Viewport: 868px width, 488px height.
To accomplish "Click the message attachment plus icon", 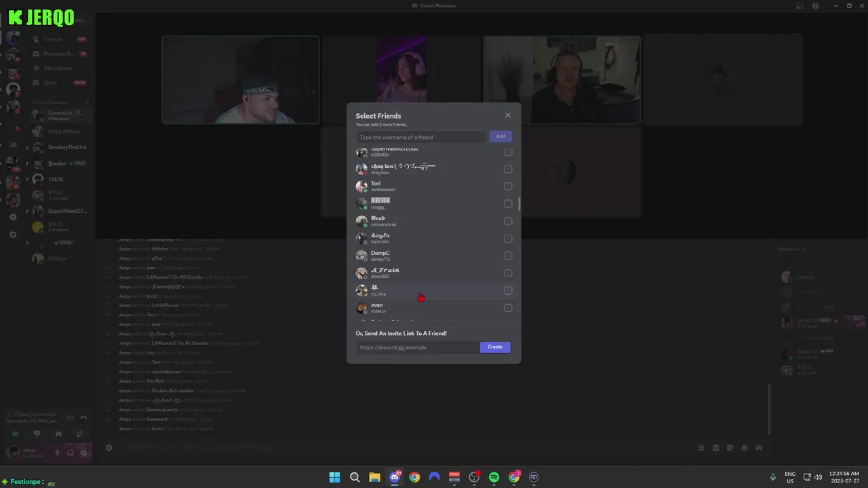I will point(108,447).
